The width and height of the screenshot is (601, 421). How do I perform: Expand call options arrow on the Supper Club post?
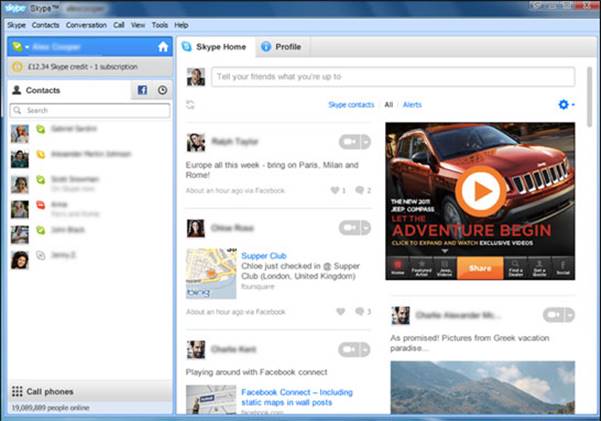366,228
